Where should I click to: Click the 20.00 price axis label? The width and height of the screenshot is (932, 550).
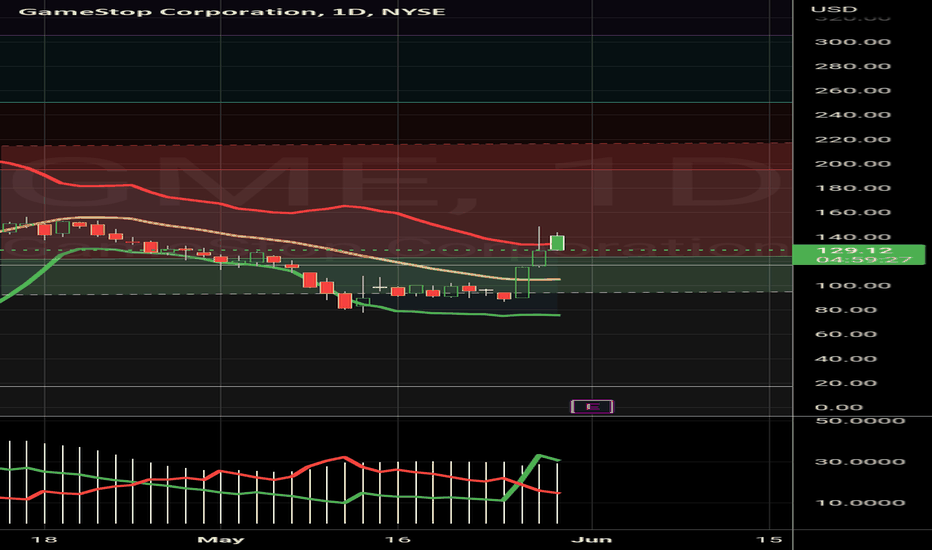[845, 383]
